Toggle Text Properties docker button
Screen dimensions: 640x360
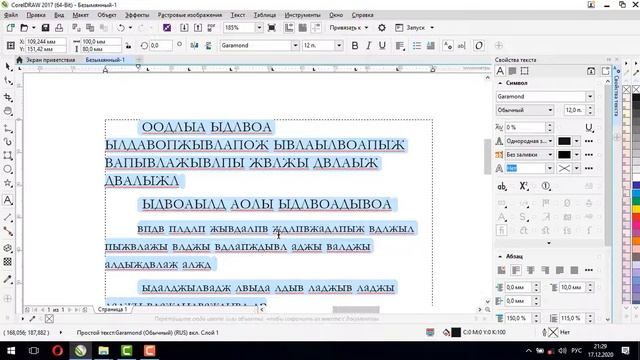coord(448,46)
